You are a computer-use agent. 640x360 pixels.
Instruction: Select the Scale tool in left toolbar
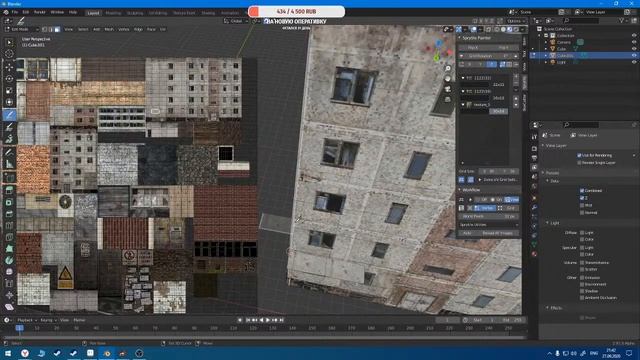point(9,90)
